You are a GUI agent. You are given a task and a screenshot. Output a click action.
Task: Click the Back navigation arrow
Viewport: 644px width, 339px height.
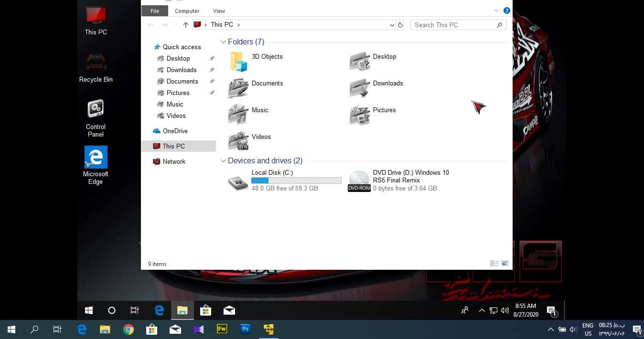(x=151, y=25)
